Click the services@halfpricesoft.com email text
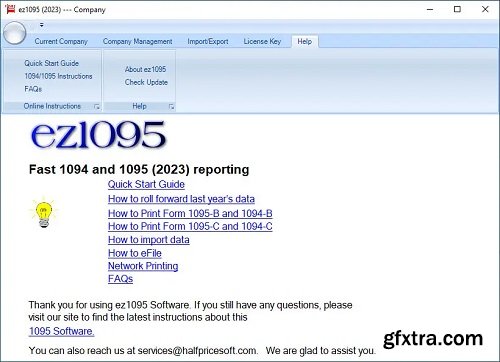The width and height of the screenshot is (500, 362). (x=197, y=351)
